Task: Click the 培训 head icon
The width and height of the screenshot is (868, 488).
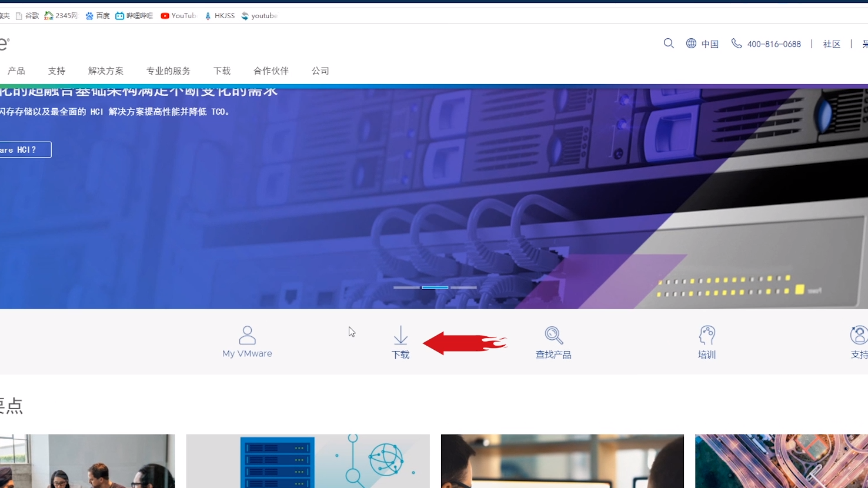Action: [707, 335]
